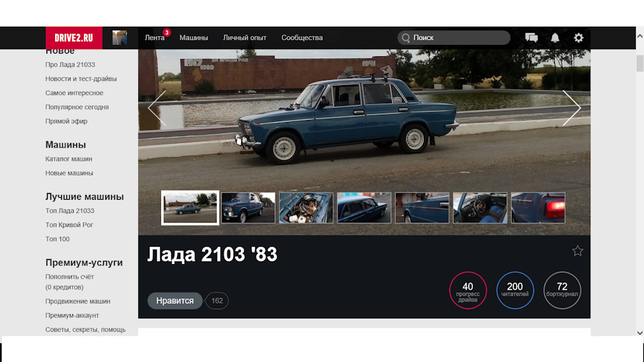
Task: Open Продвижение машин link
Action: (78, 301)
